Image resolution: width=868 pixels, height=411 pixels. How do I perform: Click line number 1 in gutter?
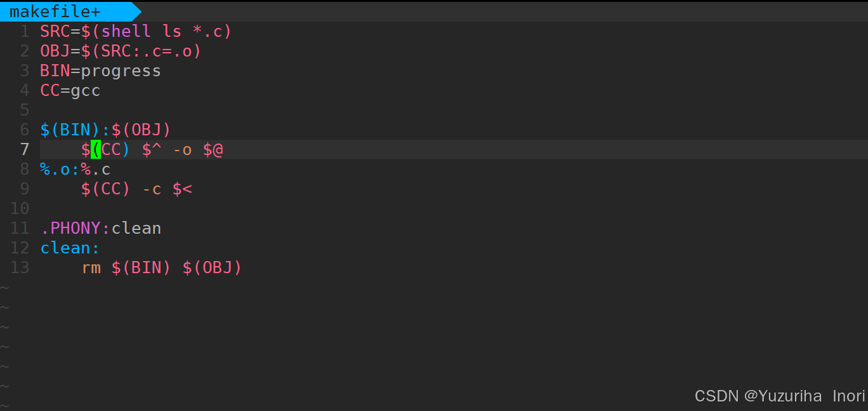pos(24,31)
